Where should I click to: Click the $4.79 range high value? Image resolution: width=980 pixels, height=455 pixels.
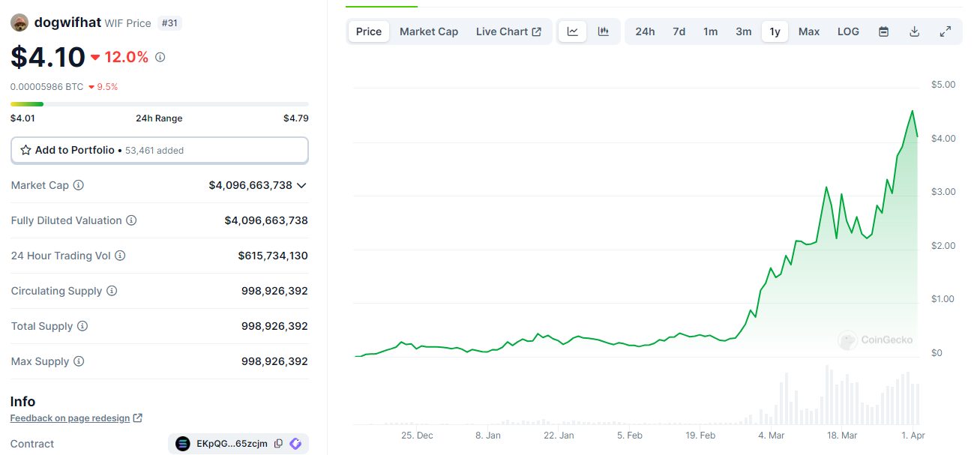tap(295, 118)
